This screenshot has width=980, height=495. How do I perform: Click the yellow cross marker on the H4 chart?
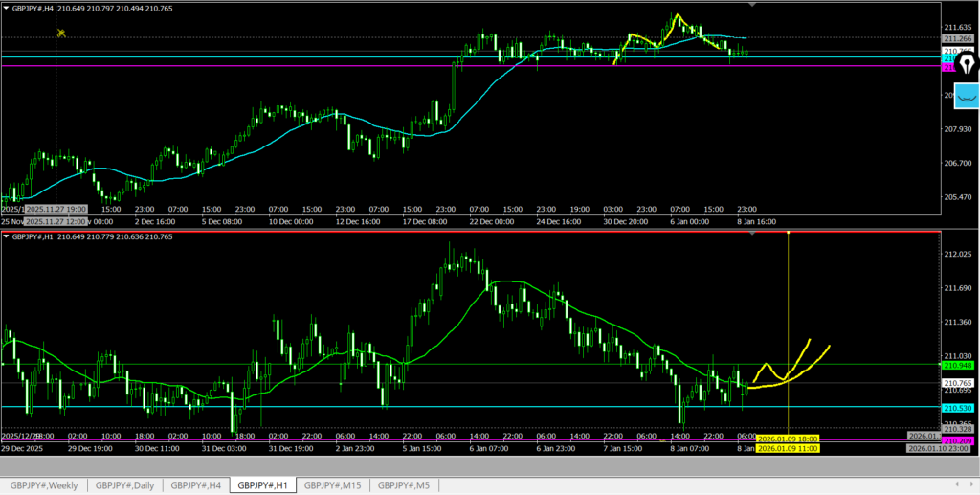click(x=60, y=33)
